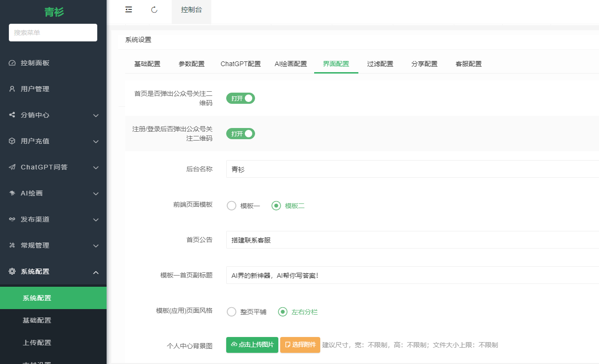Image resolution: width=599 pixels, height=364 pixels.
Task: Click the sidebar collapse icon in header
Action: [129, 10]
